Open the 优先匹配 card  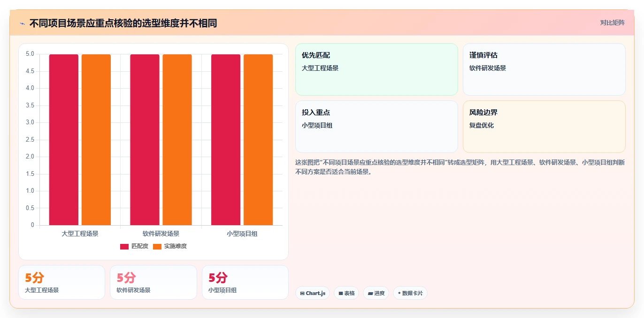tap(376, 69)
